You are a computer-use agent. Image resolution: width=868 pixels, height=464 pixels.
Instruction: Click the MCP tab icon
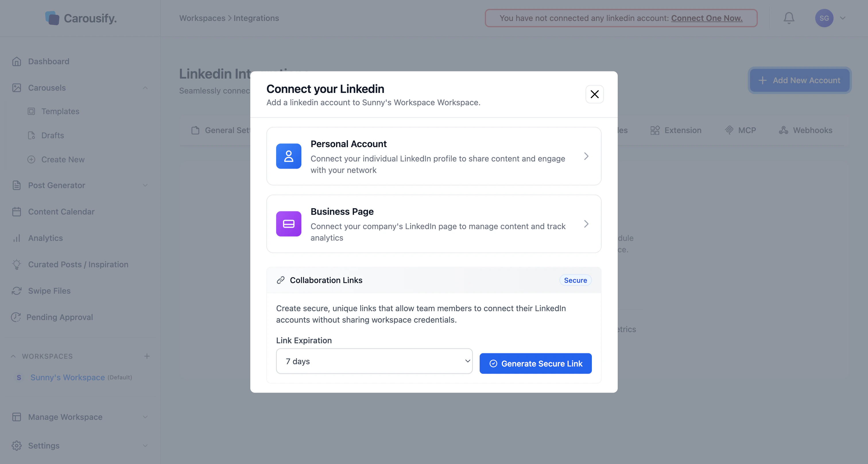coord(729,130)
